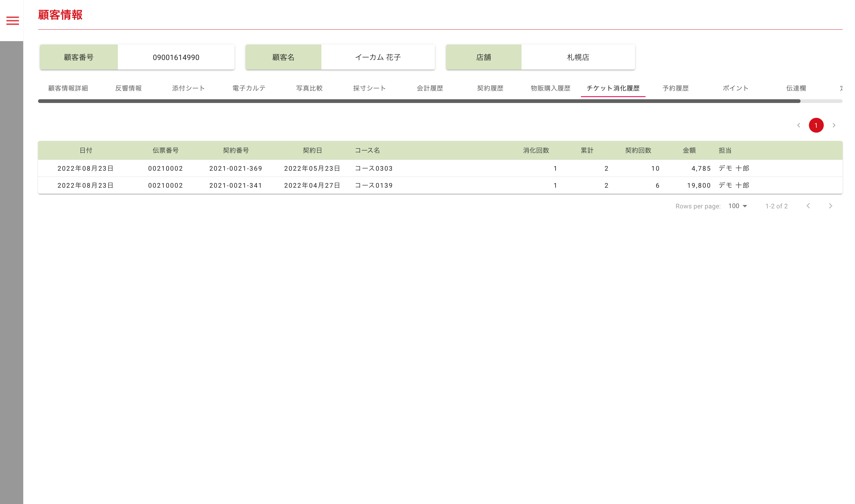Click the 日付 column header
Image resolution: width=855 pixels, height=504 pixels.
pyautogui.click(x=86, y=151)
